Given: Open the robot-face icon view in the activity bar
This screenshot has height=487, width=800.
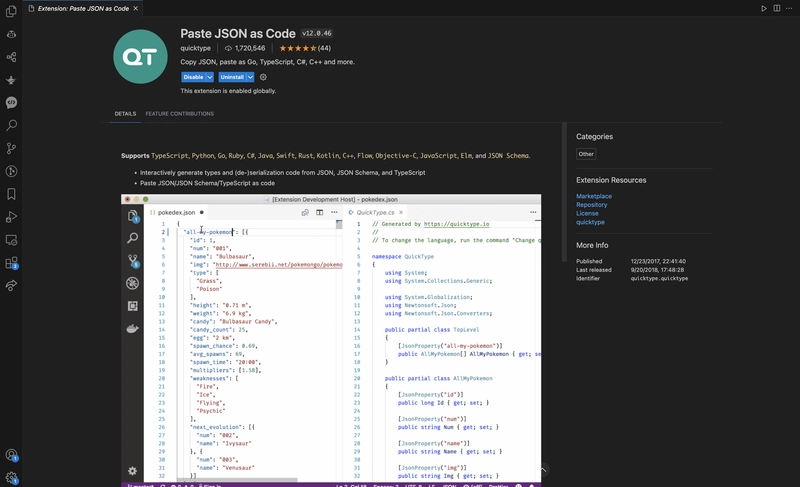Looking at the screenshot, I should point(11,34).
